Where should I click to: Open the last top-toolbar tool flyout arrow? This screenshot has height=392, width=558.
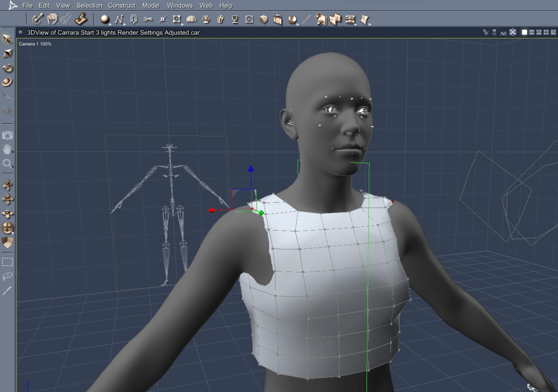tap(370, 25)
